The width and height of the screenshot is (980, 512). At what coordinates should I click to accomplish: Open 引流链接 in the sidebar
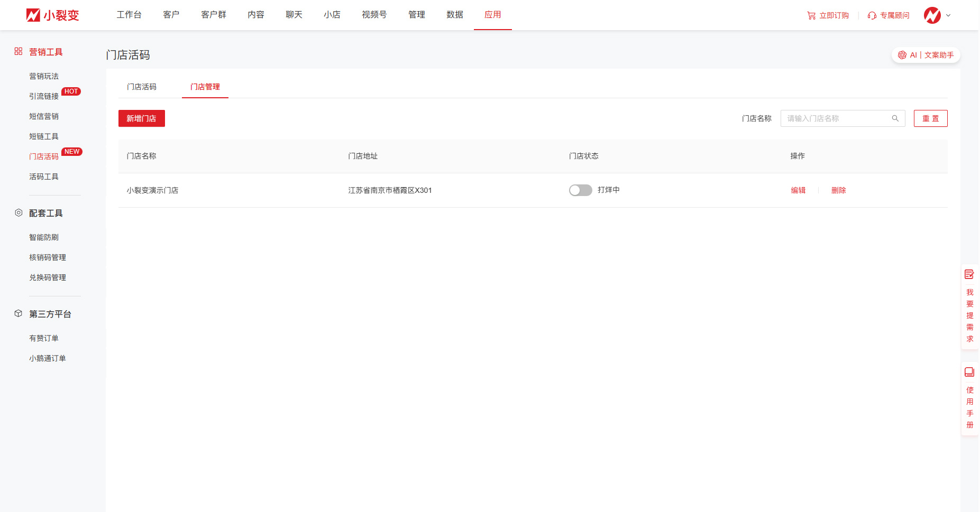click(44, 96)
